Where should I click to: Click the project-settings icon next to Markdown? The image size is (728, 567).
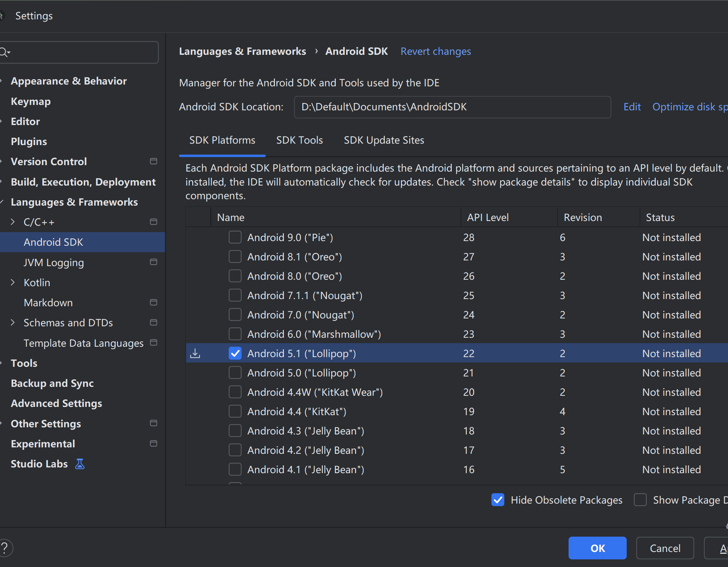pos(154,303)
